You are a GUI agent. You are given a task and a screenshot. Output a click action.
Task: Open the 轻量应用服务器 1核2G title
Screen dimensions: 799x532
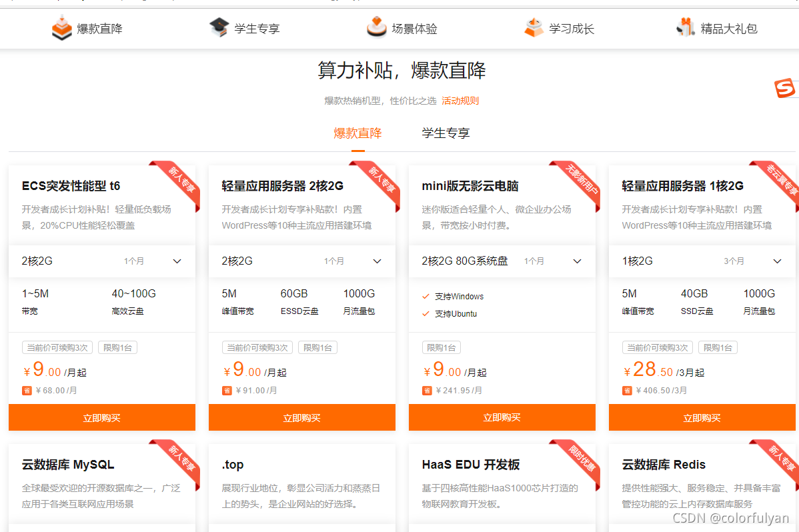[682, 186]
